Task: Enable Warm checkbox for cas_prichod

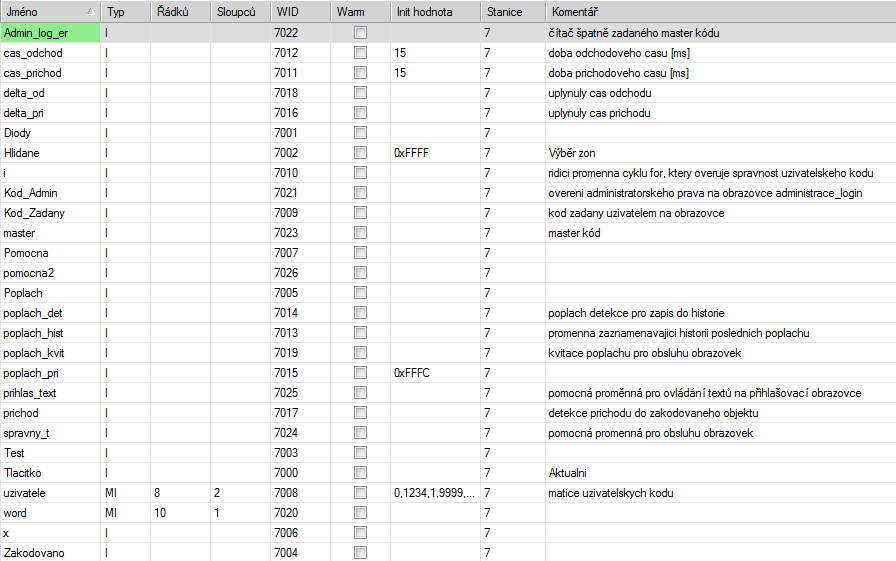Action: 360,73
